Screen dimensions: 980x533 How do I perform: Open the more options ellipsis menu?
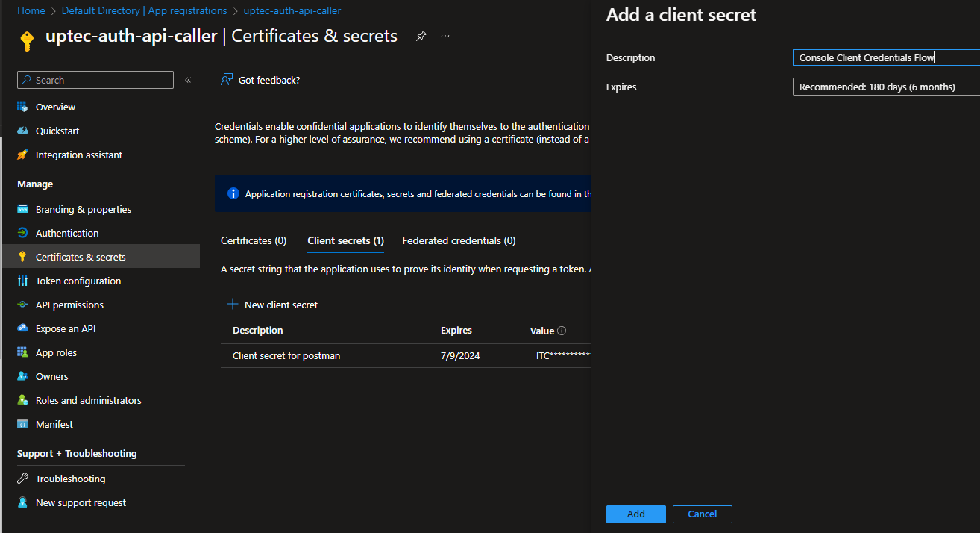(445, 36)
